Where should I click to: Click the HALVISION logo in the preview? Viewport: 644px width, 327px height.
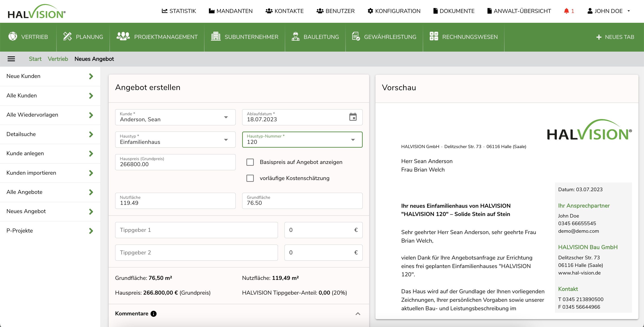[x=589, y=130]
